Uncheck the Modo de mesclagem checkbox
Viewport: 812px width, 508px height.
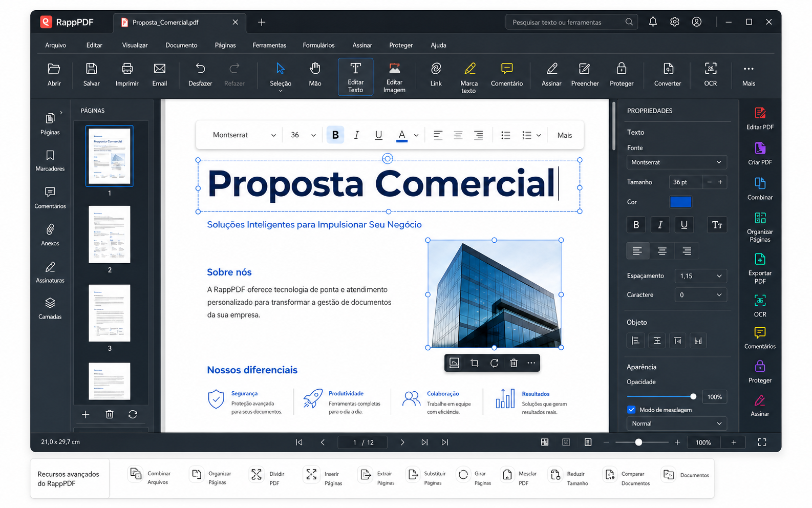[x=631, y=410]
